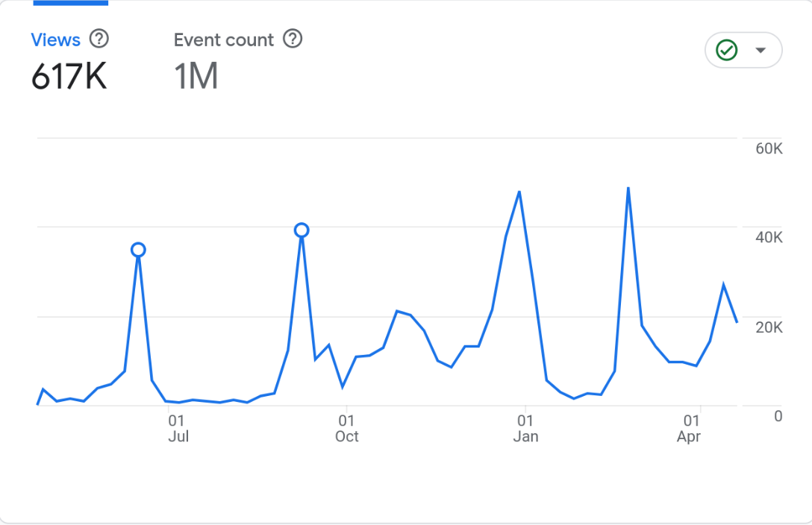Open the dropdown arrow next to the green checkmark
This screenshot has width=812, height=525.
[761, 51]
